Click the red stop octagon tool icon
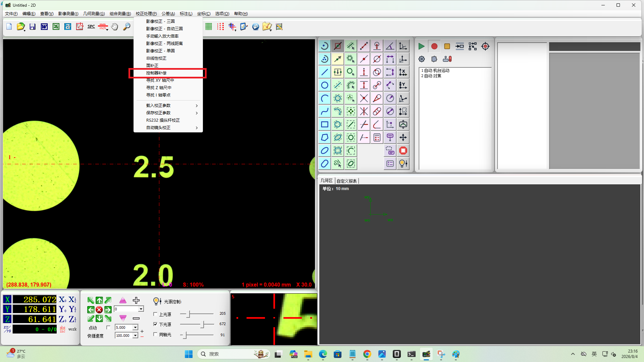The width and height of the screenshot is (644, 362). [403, 150]
